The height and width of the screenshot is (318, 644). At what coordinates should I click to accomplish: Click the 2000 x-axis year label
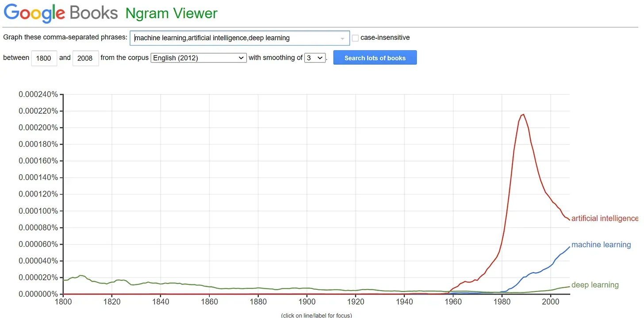[x=550, y=302]
